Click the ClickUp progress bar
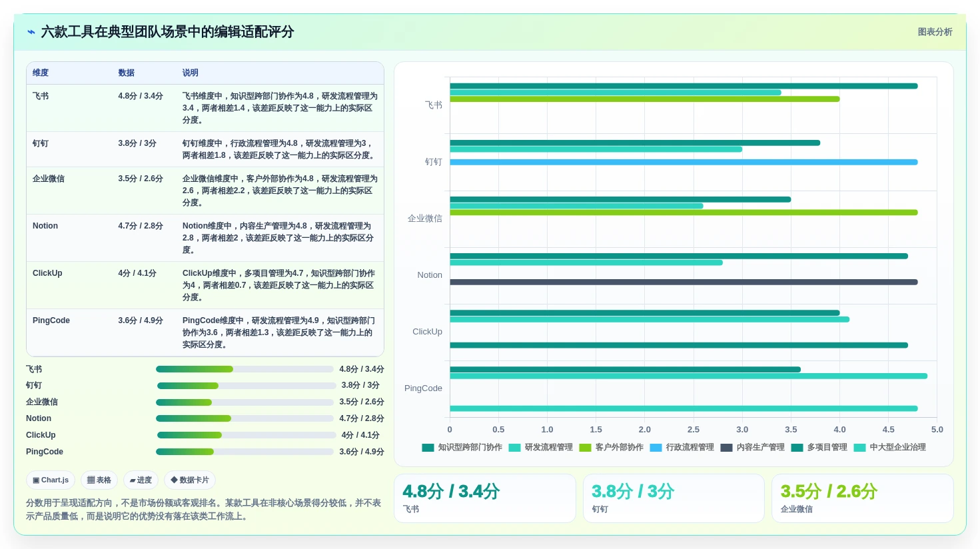Image resolution: width=980 pixels, height=549 pixels. pyautogui.click(x=246, y=435)
